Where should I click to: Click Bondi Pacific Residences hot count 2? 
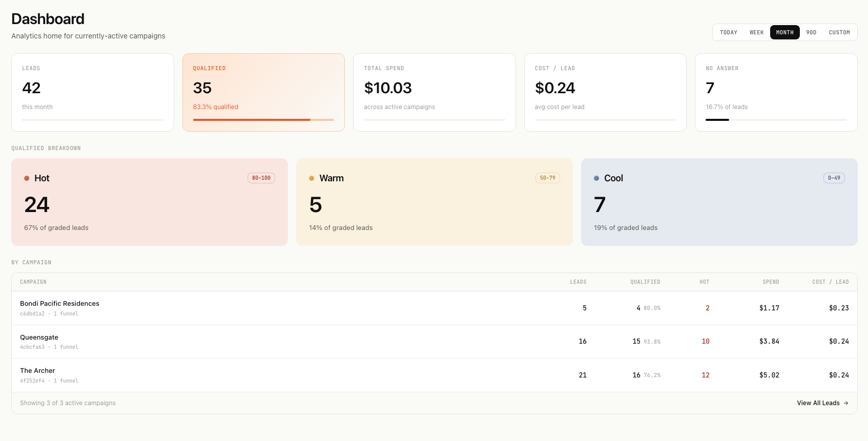tap(708, 308)
